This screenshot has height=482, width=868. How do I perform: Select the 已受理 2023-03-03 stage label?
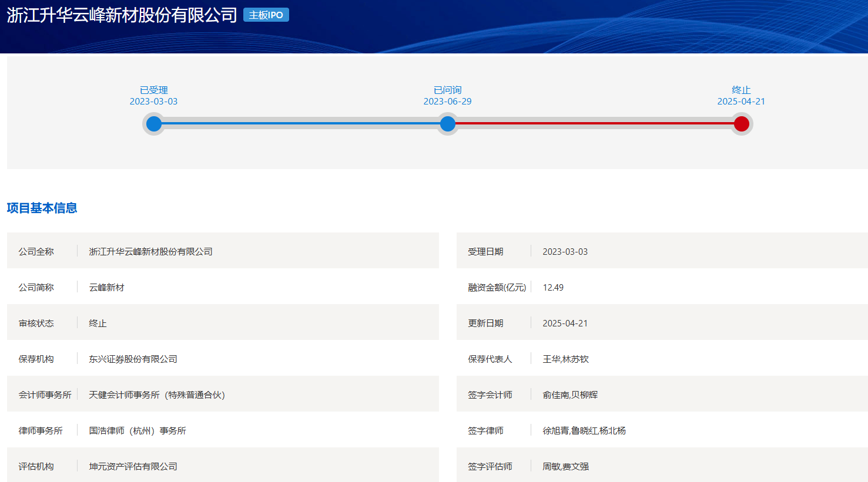click(x=154, y=96)
